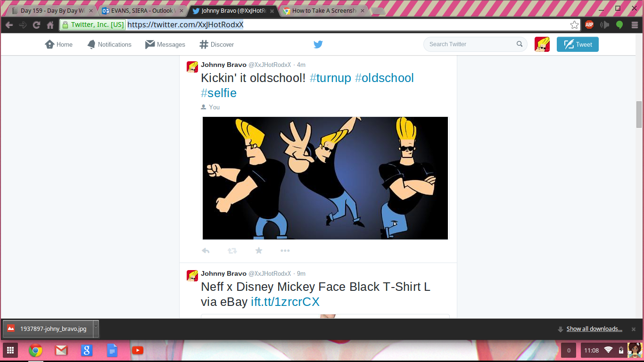The image size is (644, 362).
Task: Click the battery icon in the system tray
Action: [x=621, y=350]
